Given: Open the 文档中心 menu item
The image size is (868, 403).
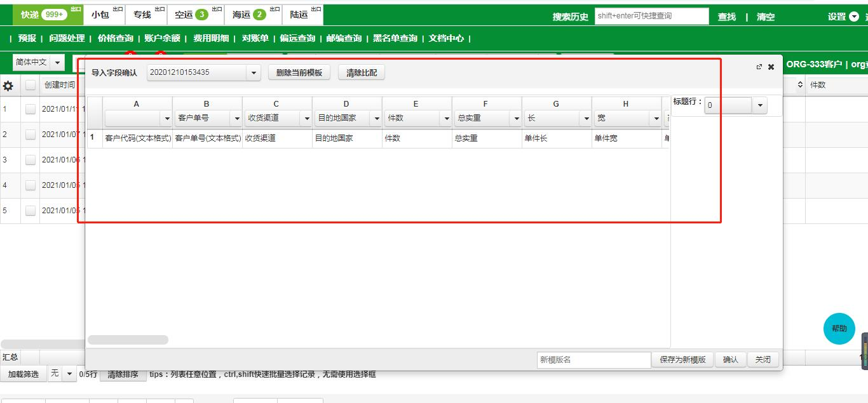Looking at the screenshot, I should [x=446, y=39].
